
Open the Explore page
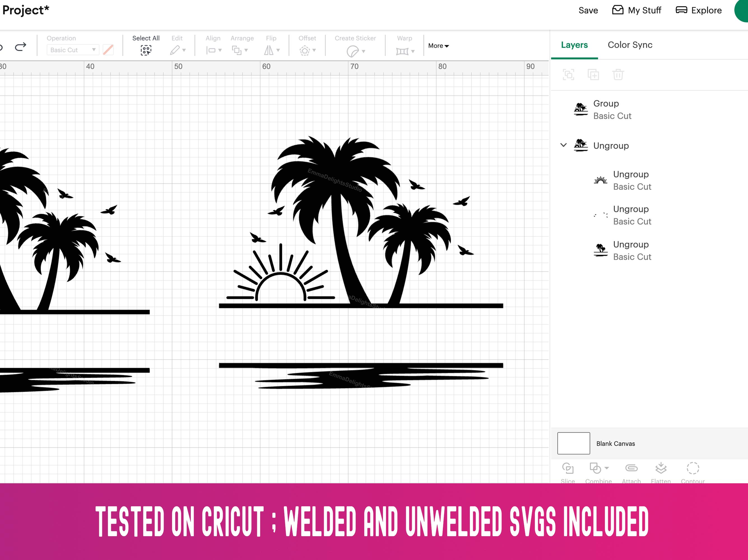[699, 10]
